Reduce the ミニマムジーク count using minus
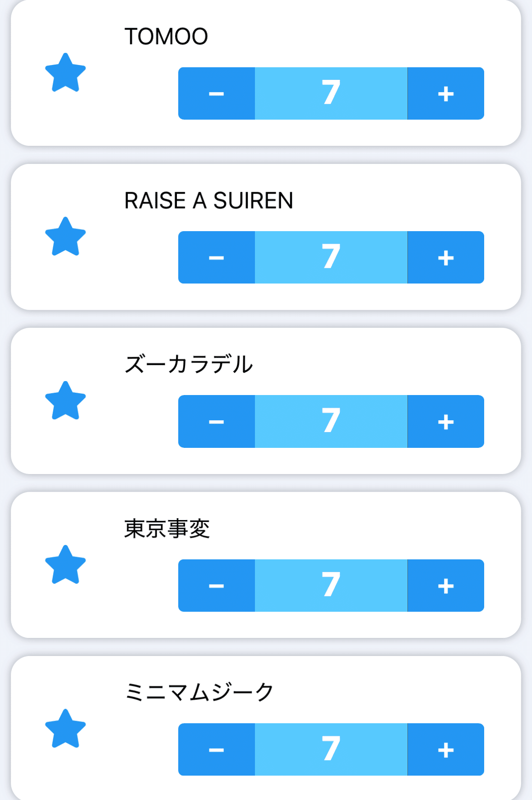 [217, 749]
